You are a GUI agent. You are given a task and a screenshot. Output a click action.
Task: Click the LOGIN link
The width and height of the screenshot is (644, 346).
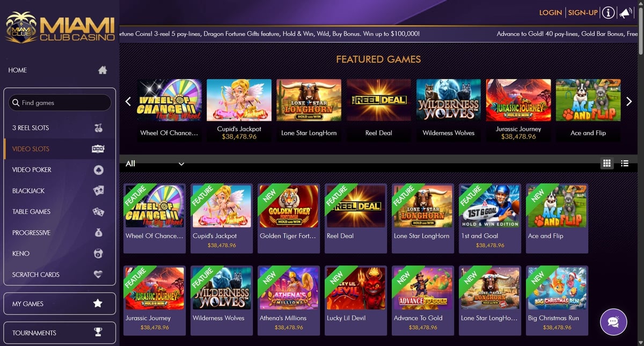tap(550, 12)
